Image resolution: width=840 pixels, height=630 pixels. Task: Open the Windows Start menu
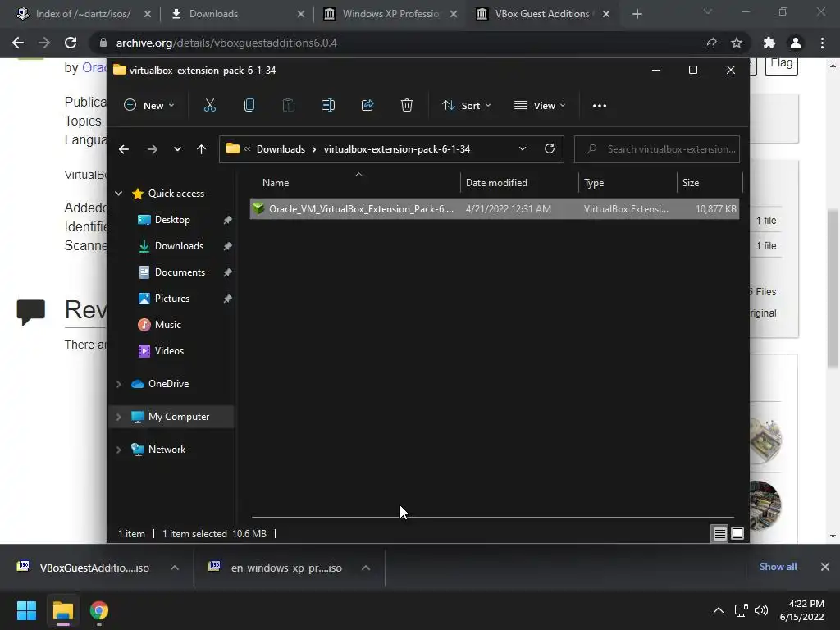pyautogui.click(x=26, y=610)
